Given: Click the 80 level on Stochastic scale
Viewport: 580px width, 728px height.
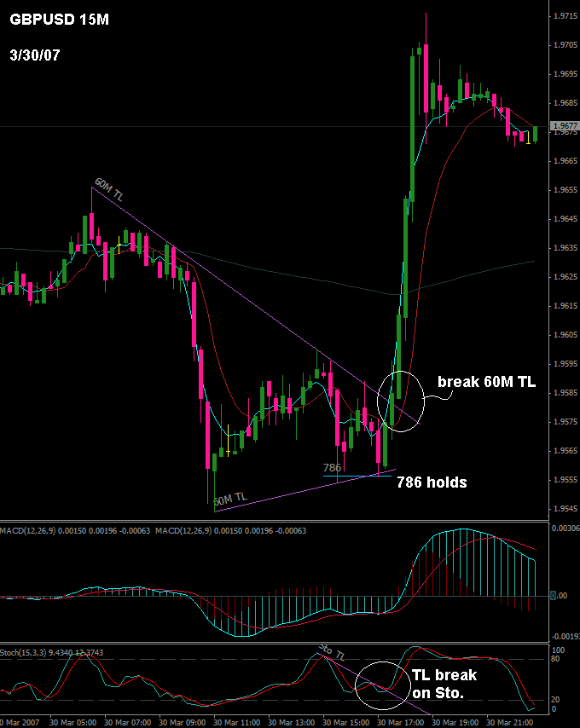Looking at the screenshot, I should 557,659.
